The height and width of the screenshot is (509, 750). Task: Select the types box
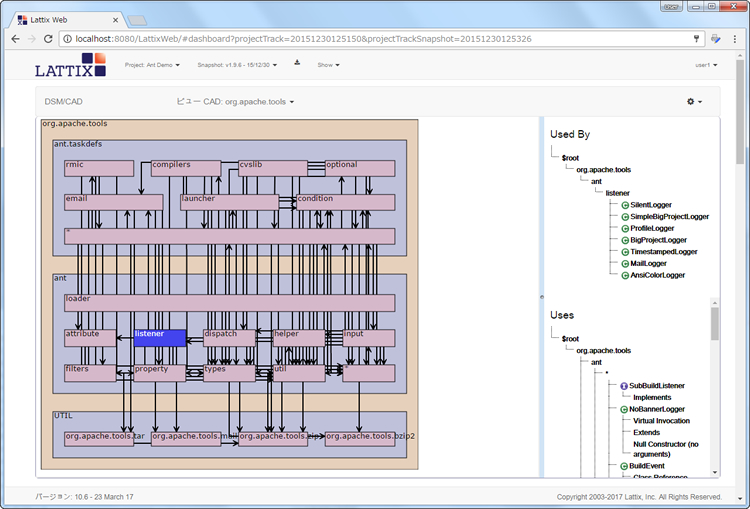(x=230, y=373)
